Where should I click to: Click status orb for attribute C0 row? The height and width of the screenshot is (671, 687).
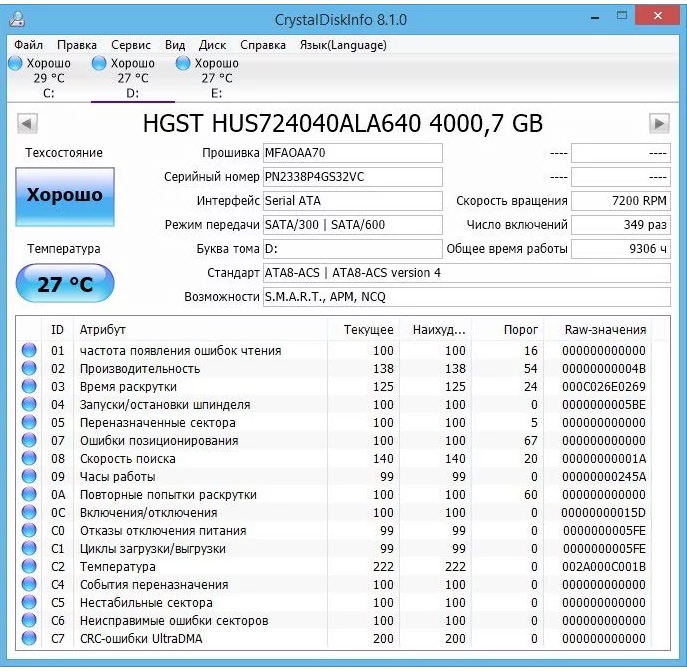point(29,530)
